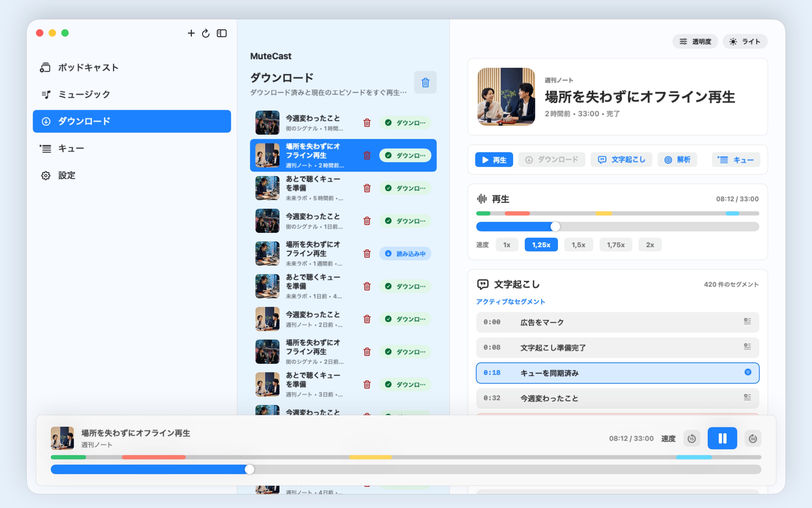The width and height of the screenshot is (812, 508).
Task: Delete the あとで聴くキューを準備 episode (週刊ノート, 3日前)
Action: pyautogui.click(x=367, y=384)
